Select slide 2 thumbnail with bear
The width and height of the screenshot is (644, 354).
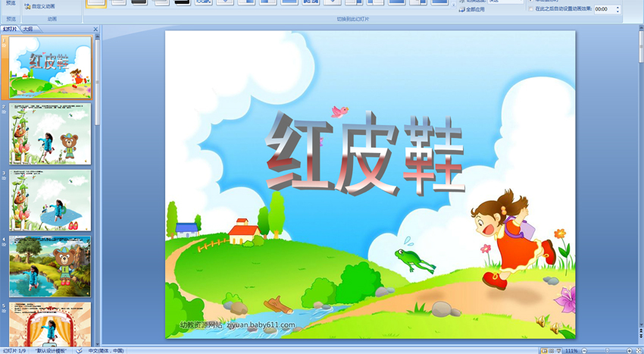click(50, 134)
